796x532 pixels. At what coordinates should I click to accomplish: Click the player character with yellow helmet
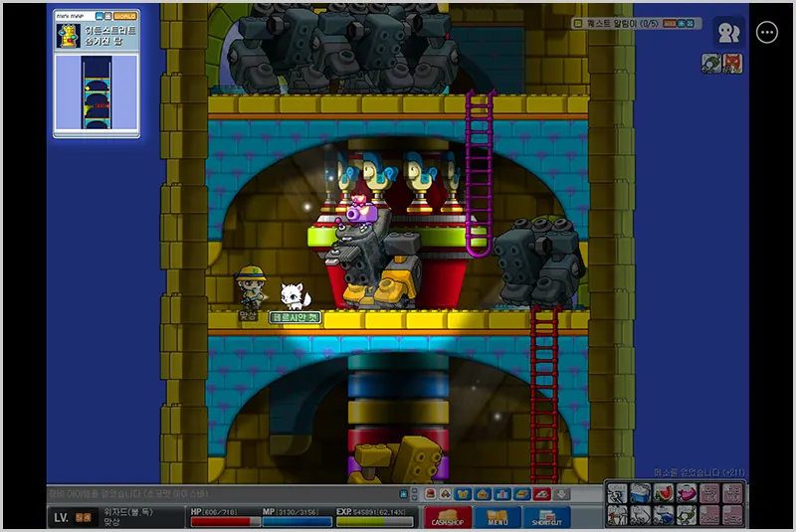250,287
